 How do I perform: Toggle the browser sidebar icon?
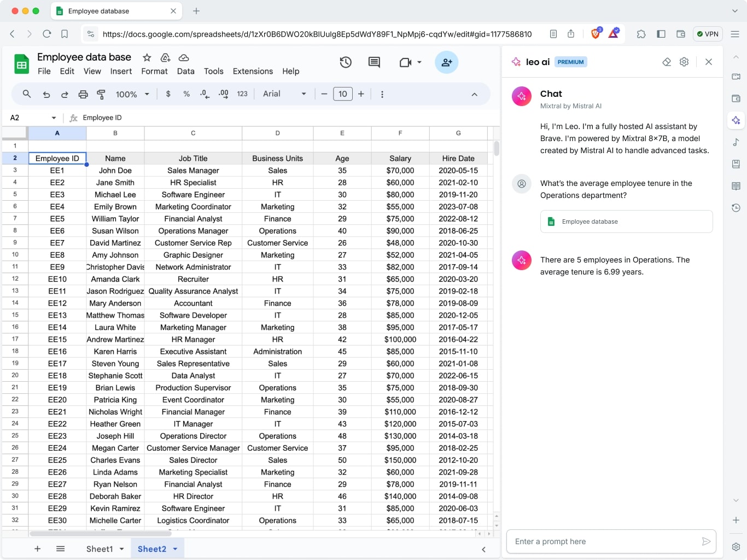661,34
